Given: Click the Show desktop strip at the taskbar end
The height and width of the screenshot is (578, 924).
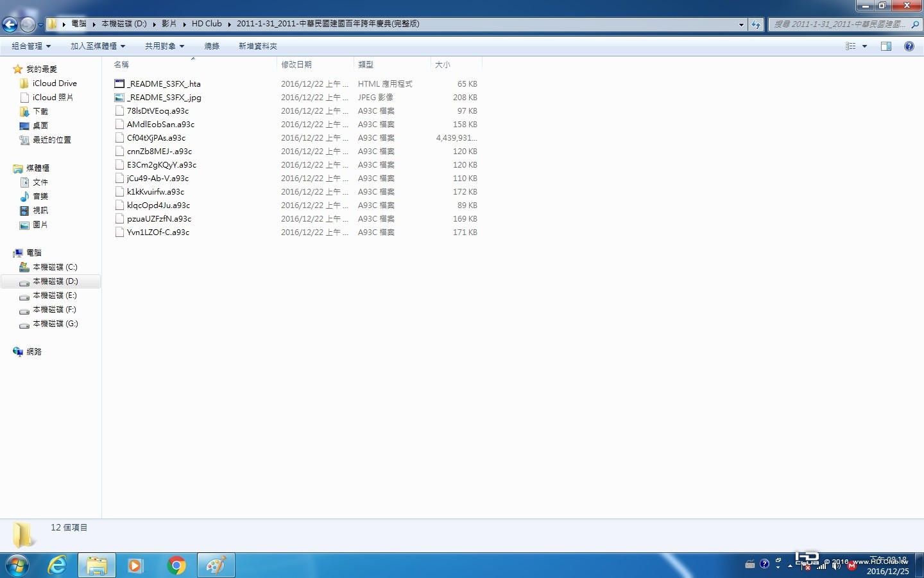Looking at the screenshot, I should (919, 565).
